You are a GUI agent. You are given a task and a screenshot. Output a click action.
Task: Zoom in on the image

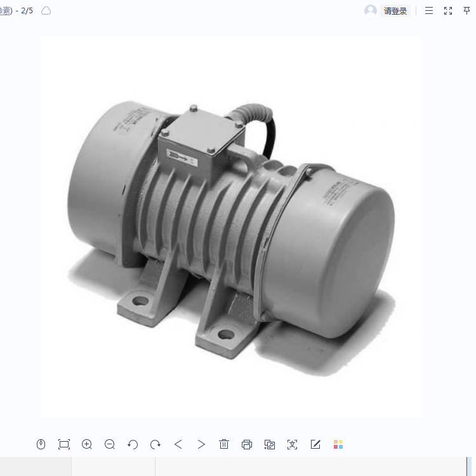(x=87, y=444)
